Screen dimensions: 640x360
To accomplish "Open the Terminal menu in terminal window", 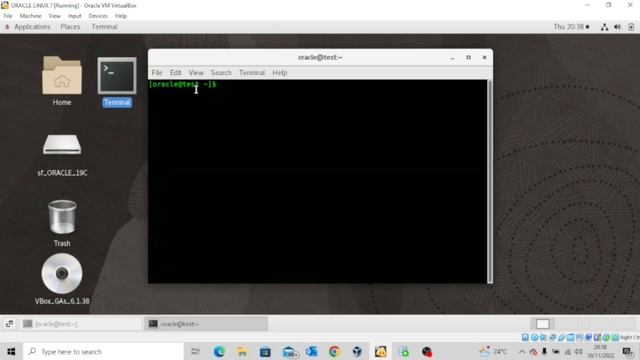I will click(x=252, y=73).
